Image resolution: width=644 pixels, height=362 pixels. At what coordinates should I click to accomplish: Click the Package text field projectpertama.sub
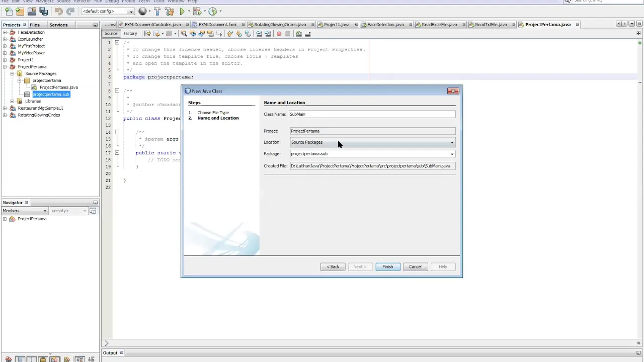point(369,154)
